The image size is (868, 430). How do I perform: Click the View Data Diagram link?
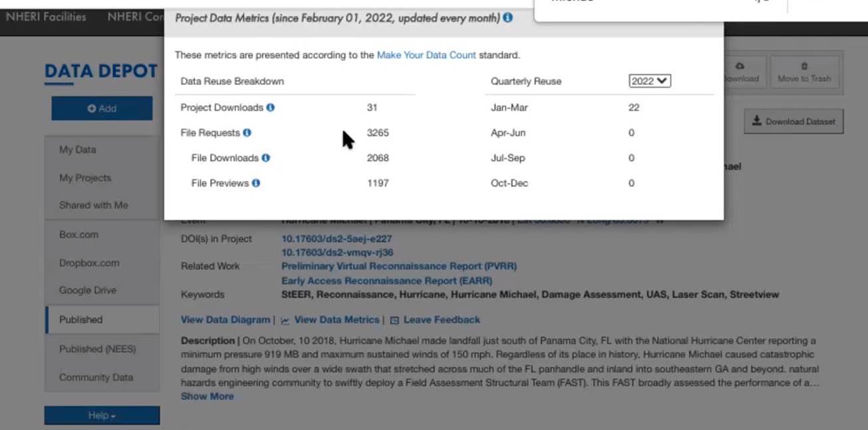225,320
